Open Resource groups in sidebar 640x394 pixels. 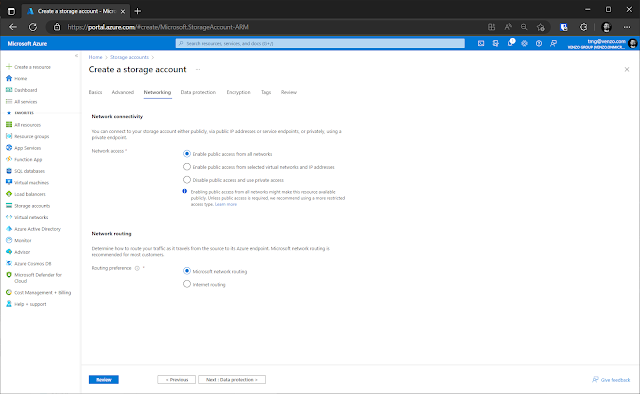point(31,136)
